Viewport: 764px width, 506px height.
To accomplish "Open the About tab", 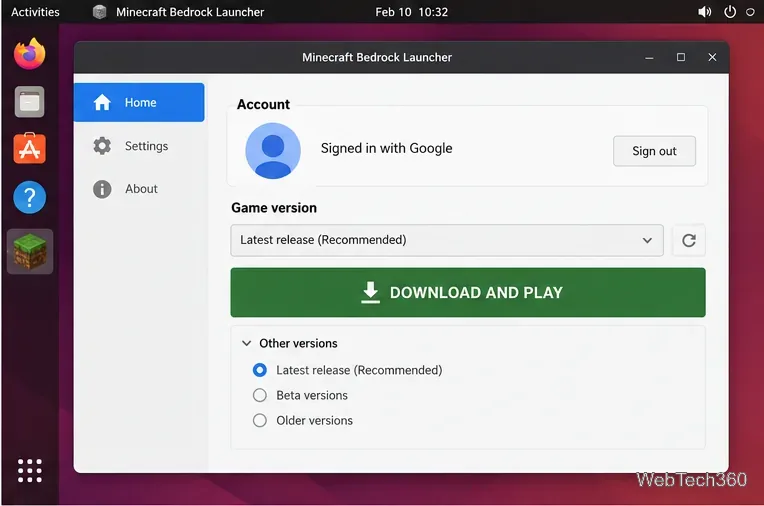I will click(x=139, y=189).
